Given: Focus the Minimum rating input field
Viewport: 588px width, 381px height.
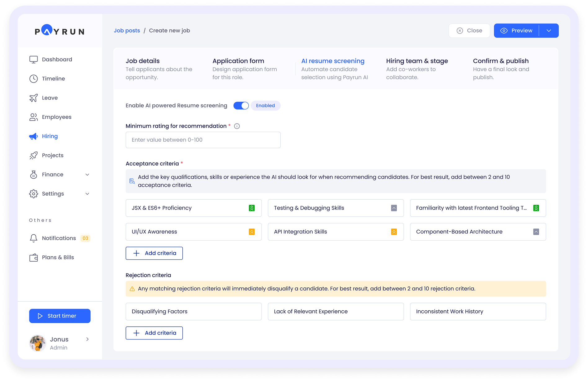Looking at the screenshot, I should point(203,140).
